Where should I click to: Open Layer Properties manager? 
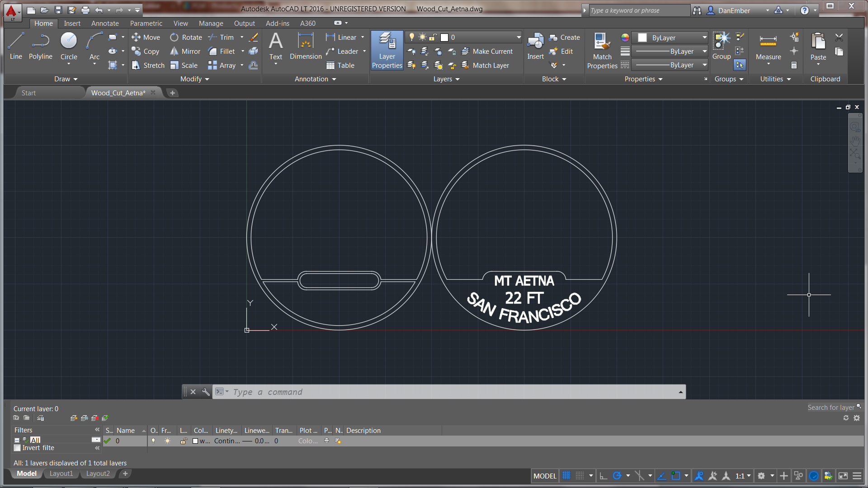click(x=387, y=51)
